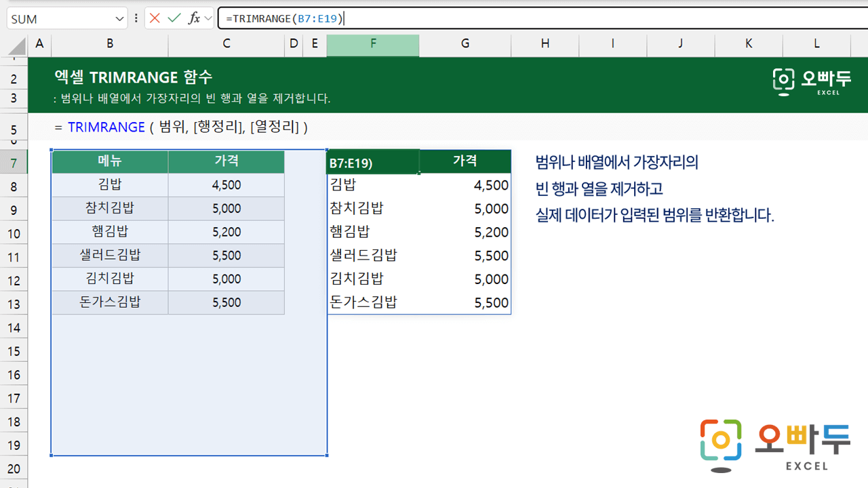The image size is (868, 488).
Task: Select row 13 header
Action: [x=14, y=304]
